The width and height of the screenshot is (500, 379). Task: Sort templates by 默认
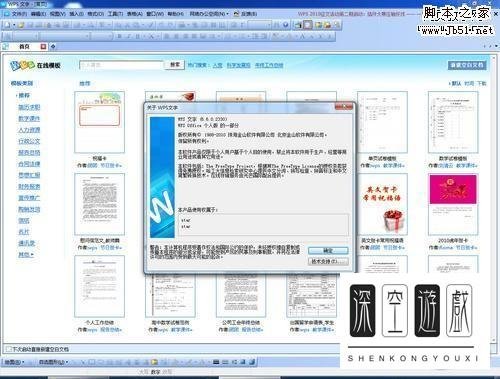[456, 83]
